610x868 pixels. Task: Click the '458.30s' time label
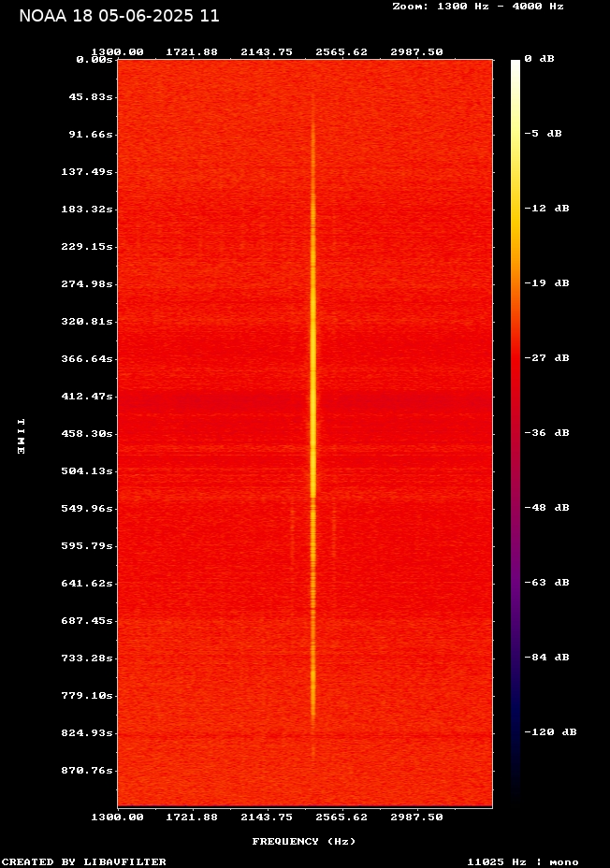[87, 433]
